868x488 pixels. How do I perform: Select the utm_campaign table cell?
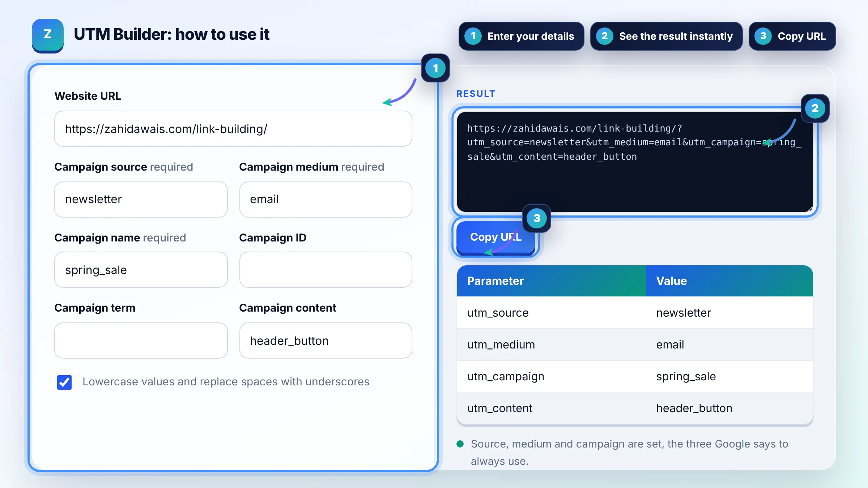tap(552, 376)
